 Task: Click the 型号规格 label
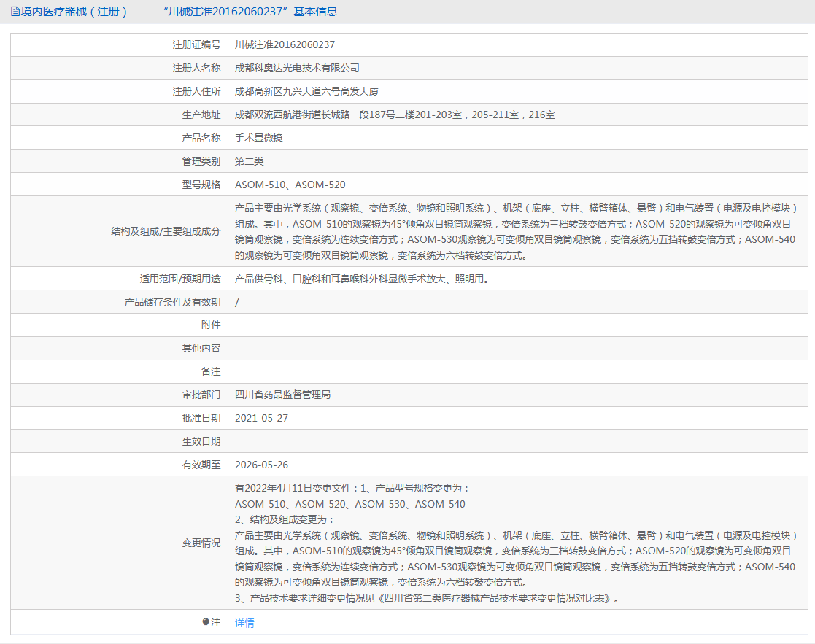pyautogui.click(x=201, y=185)
